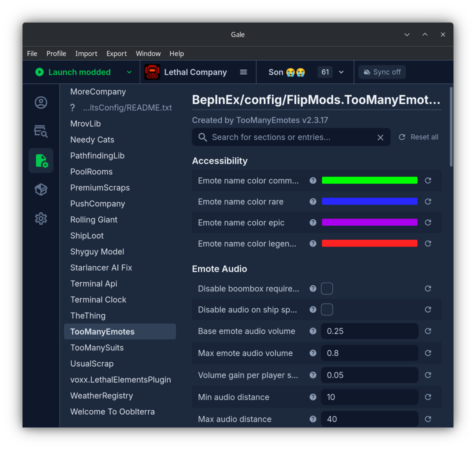Reset Base emote audio volume entry
476x450 pixels.
428,331
